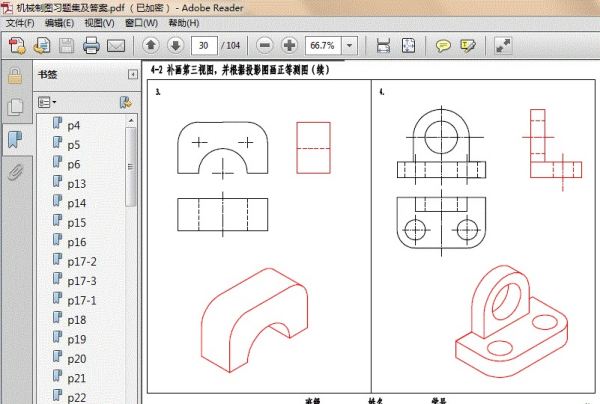The width and height of the screenshot is (600, 404).
Task: Open the 视图(V) menu
Action: click(x=98, y=22)
